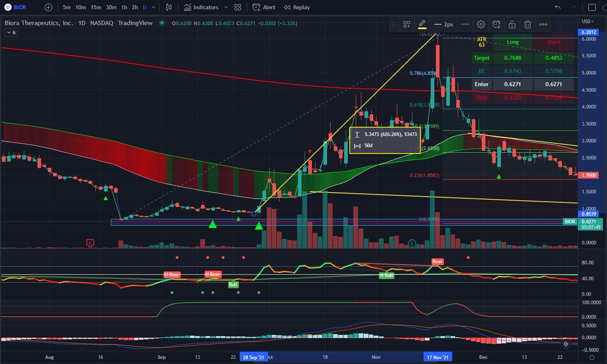Click the Stop label in ATR table

482,97
